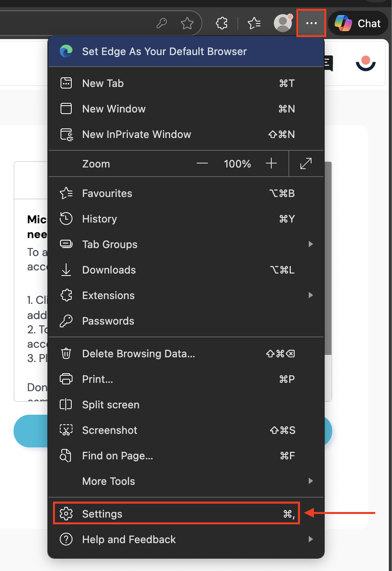Click the three-dot Settings and more button

[x=311, y=23]
